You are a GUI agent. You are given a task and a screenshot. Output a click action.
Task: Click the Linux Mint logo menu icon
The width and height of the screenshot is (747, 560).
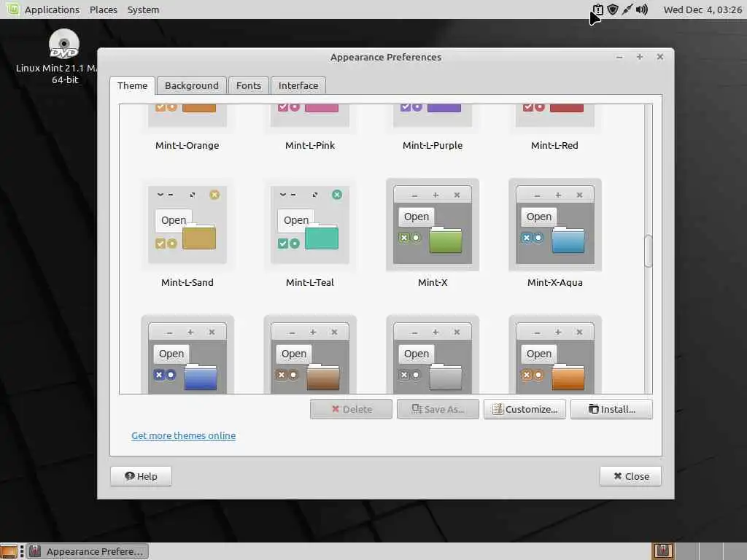click(x=12, y=9)
